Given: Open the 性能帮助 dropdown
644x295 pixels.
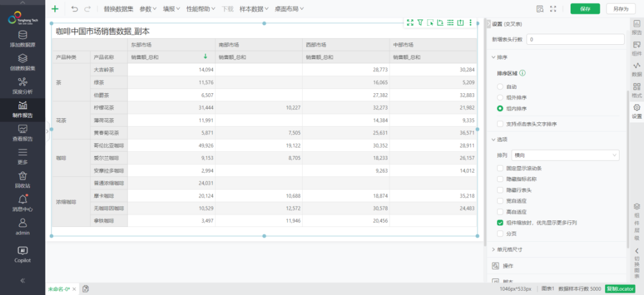Looking at the screenshot, I should click(200, 8).
